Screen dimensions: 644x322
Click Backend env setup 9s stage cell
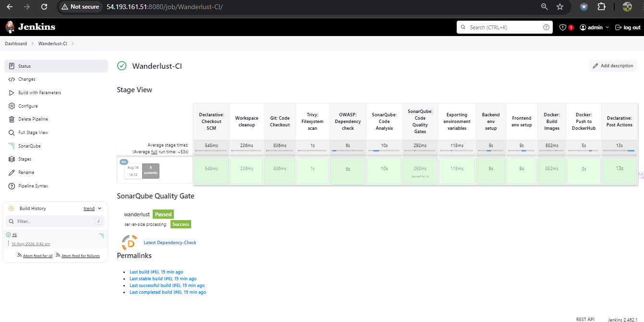[x=491, y=171]
